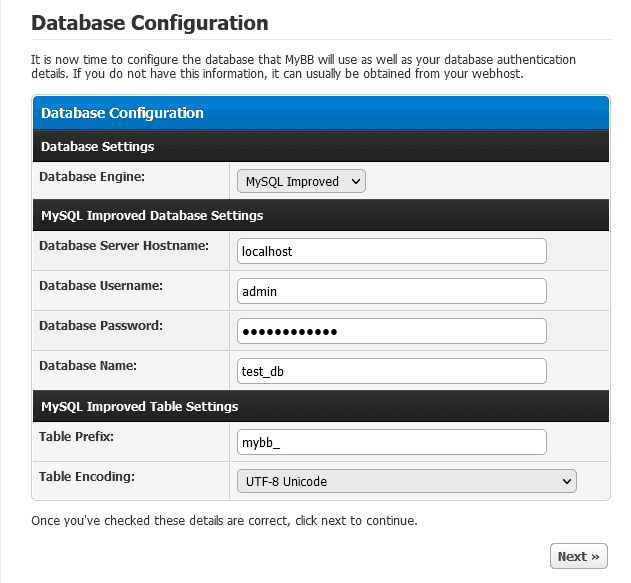Click the 'Table Prefix:' label
This screenshot has height=583, width=631.
tap(76, 437)
